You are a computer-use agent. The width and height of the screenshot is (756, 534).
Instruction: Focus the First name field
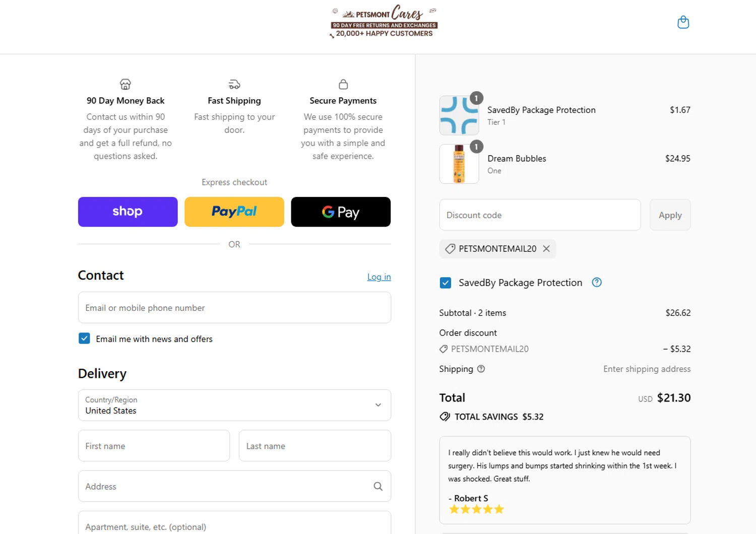[154, 446]
